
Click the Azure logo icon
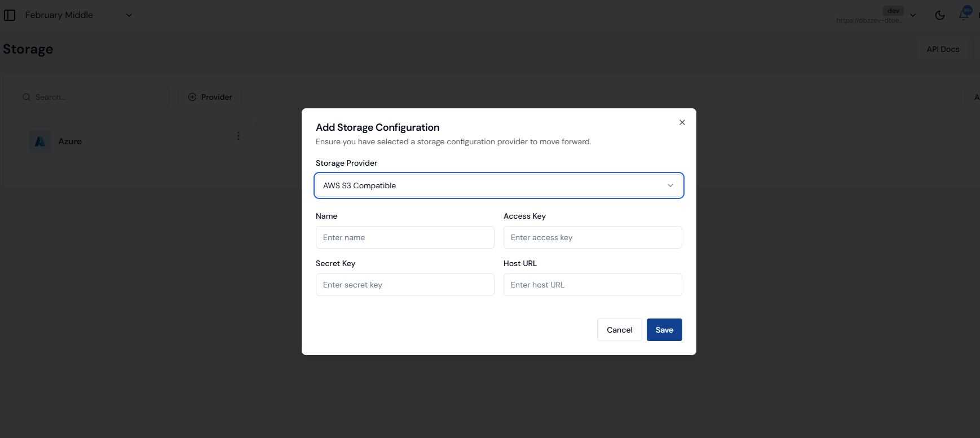tap(40, 141)
